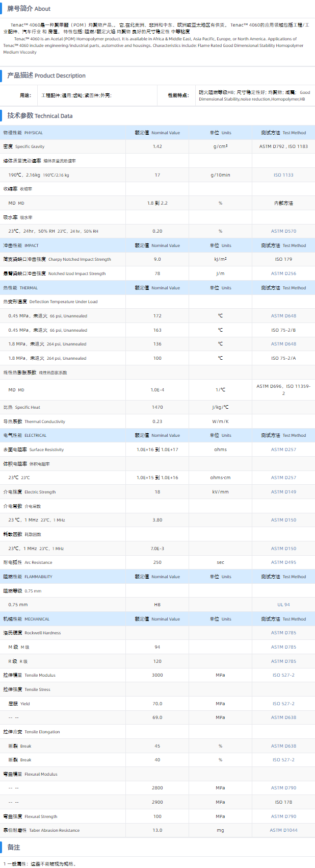Open ASTM D150 link in the 3.80 row
The image size is (315, 868).
tap(283, 520)
